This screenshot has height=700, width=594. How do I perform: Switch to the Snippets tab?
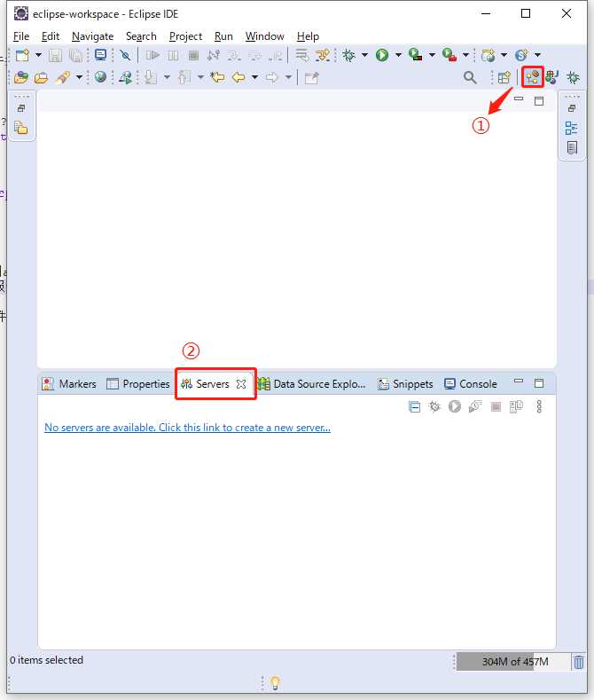(405, 384)
